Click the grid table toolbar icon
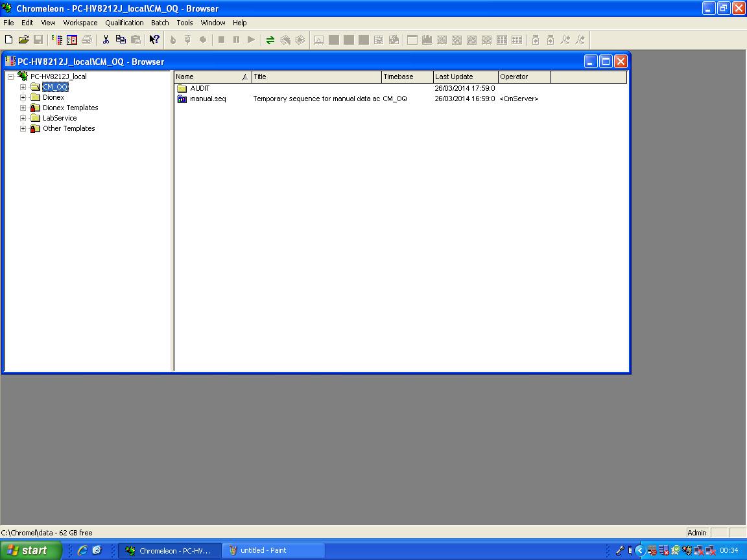 pos(378,40)
